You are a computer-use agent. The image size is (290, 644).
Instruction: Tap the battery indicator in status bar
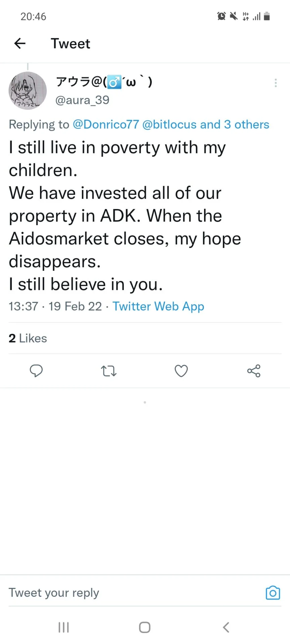(x=267, y=16)
